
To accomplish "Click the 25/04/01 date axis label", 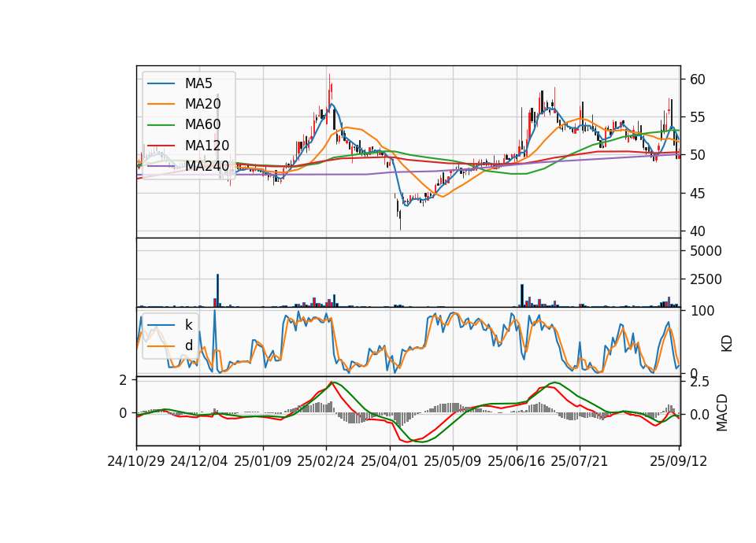I will point(390,462).
